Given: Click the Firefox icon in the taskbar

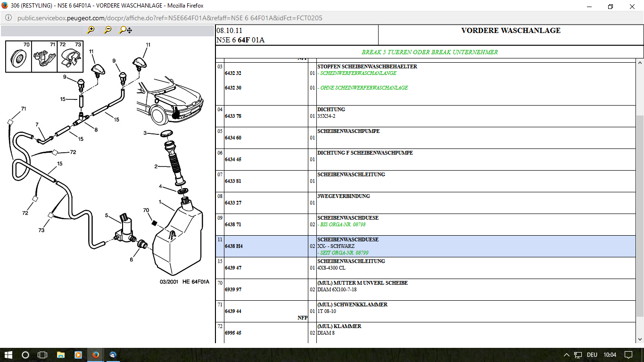Looking at the screenshot, I should (x=96, y=355).
